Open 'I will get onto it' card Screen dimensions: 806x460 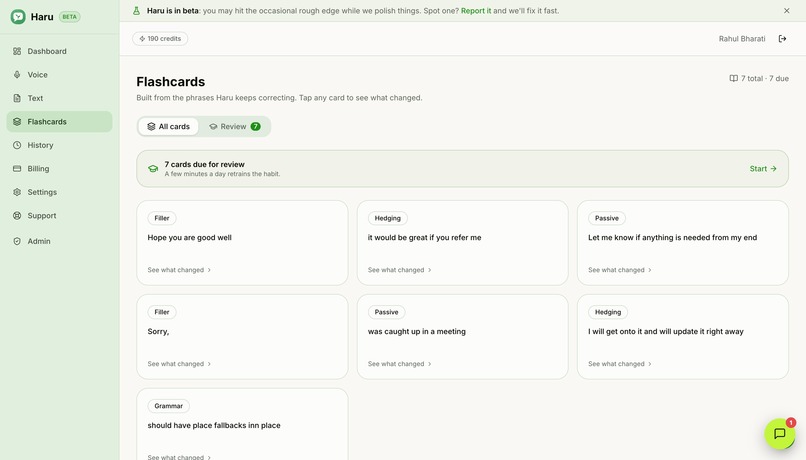683,337
